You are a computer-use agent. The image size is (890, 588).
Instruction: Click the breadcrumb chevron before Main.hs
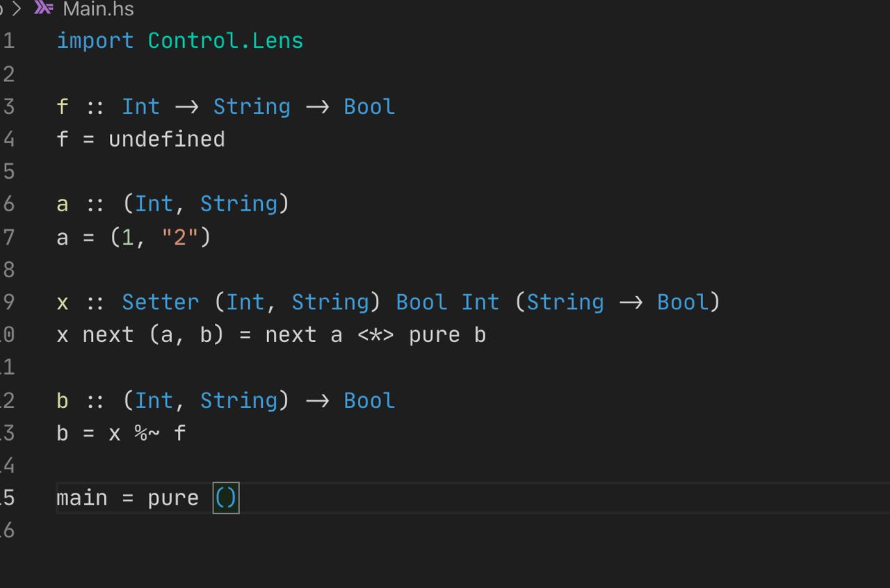coord(17,9)
